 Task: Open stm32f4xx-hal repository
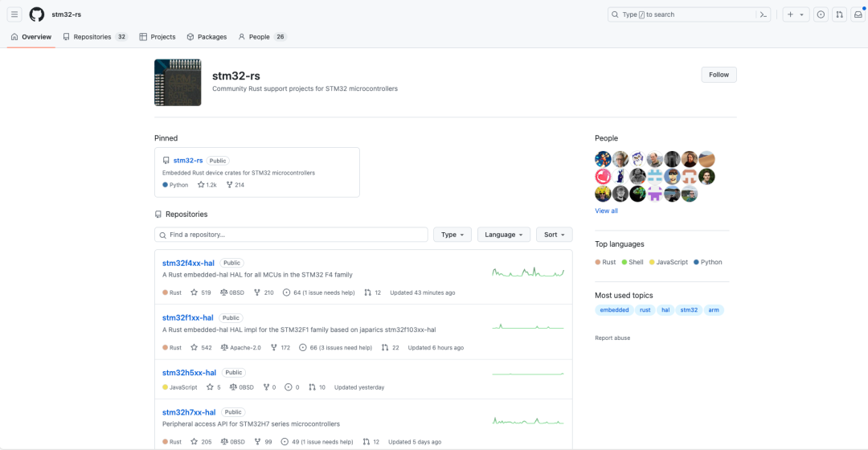(x=188, y=263)
